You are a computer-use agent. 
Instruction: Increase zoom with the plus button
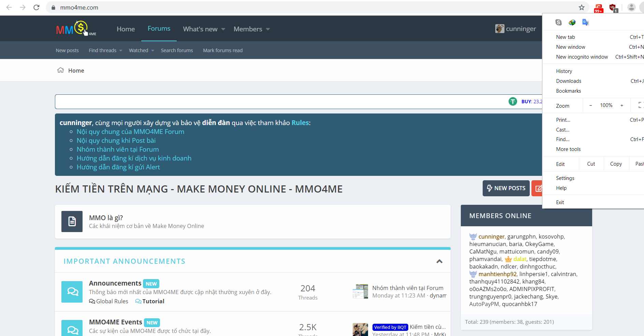tap(622, 106)
